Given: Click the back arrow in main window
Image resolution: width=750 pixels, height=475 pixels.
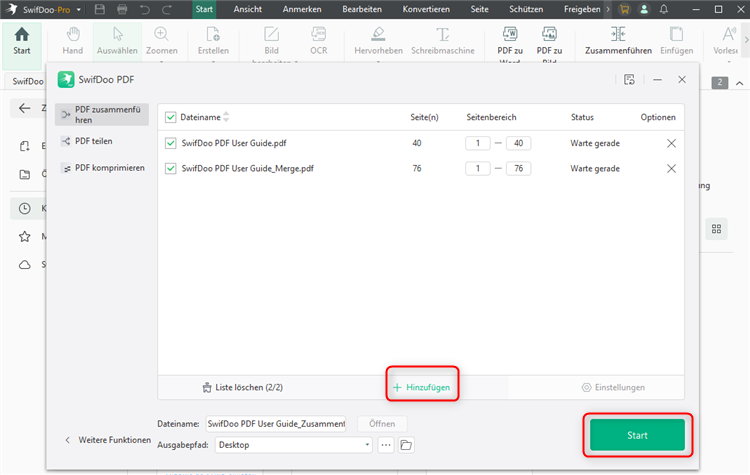Looking at the screenshot, I should (24, 108).
